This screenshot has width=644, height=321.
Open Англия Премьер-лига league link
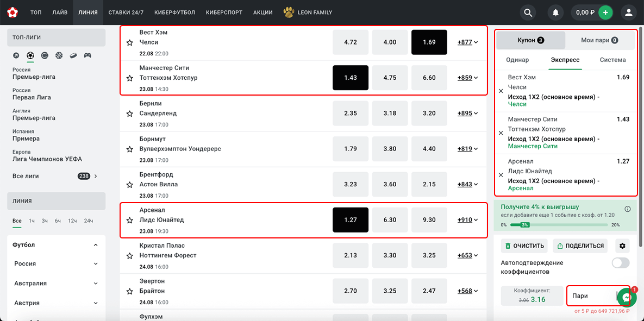(34, 115)
